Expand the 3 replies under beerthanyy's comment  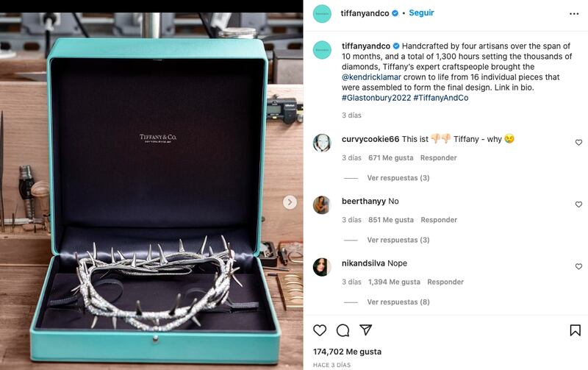point(398,240)
